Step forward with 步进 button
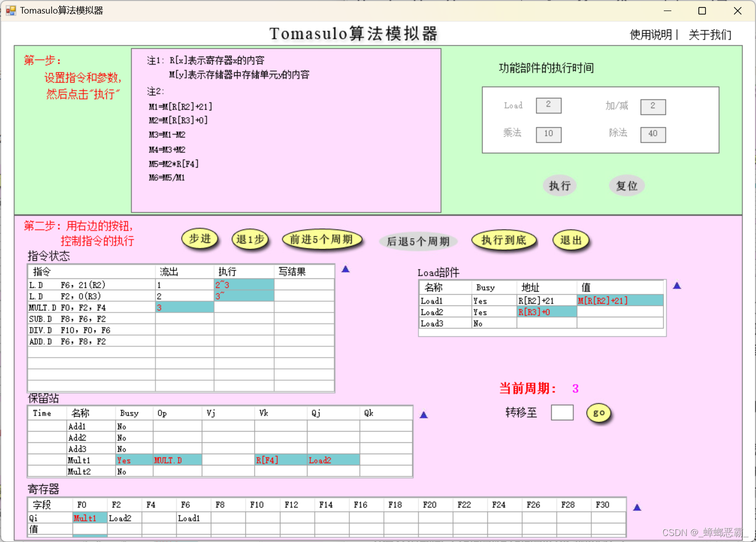Viewport: 756px width, 542px height. click(200, 239)
